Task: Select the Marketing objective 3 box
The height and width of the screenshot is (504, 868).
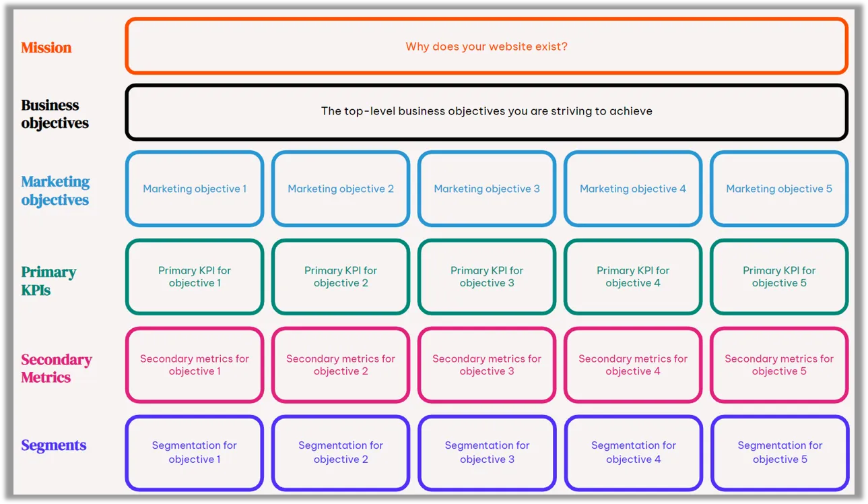Action: pyautogui.click(x=487, y=189)
